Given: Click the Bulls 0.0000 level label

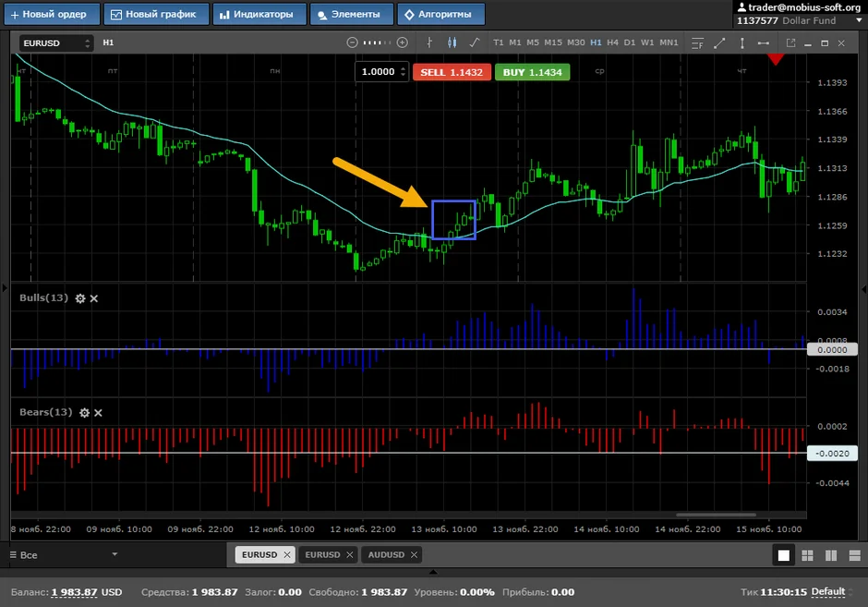Looking at the screenshot, I should tap(832, 349).
